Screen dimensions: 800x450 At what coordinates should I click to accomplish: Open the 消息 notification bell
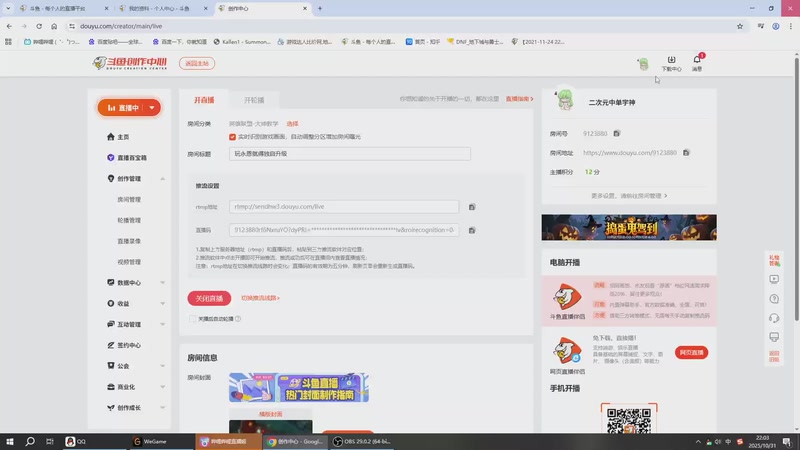tap(697, 63)
